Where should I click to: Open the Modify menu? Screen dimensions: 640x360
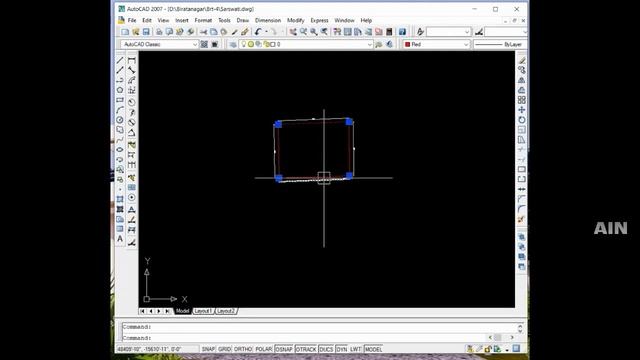(x=296, y=20)
